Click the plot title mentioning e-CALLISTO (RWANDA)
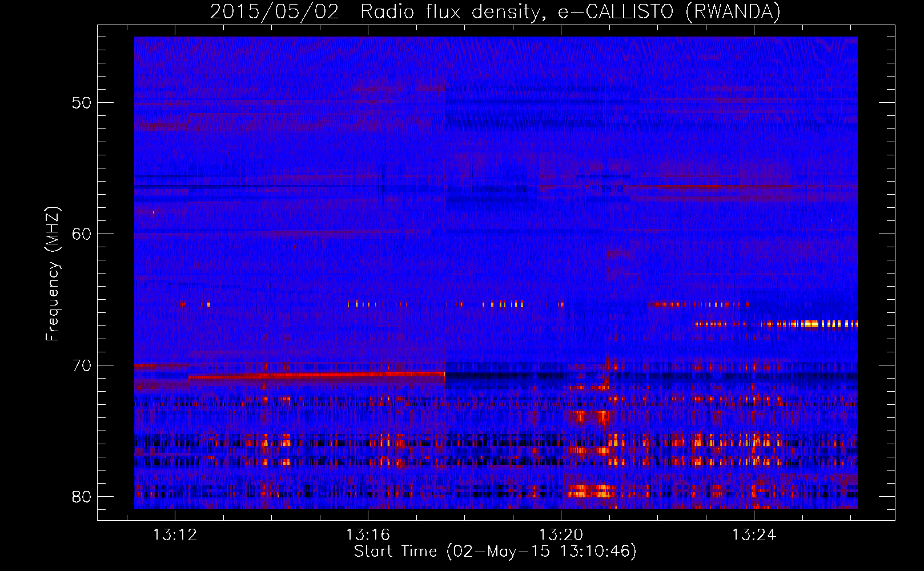The image size is (924, 571). (x=495, y=11)
